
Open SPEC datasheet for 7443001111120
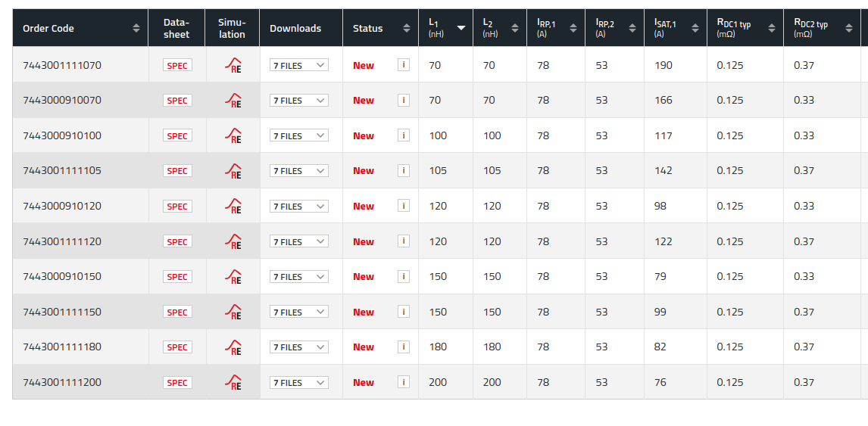click(177, 241)
